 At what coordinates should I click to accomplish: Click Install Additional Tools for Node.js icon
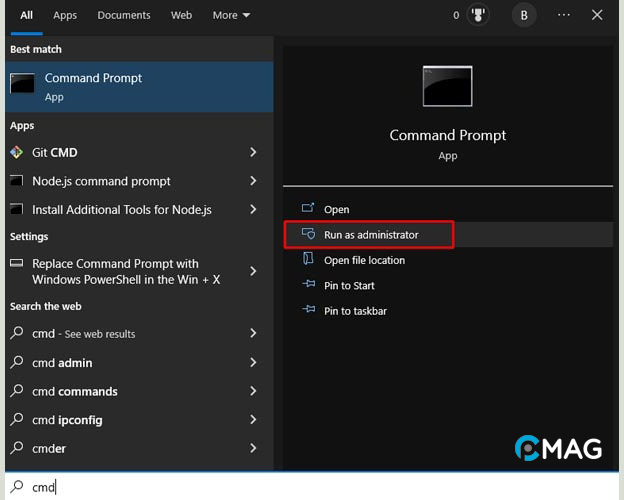[x=17, y=209]
